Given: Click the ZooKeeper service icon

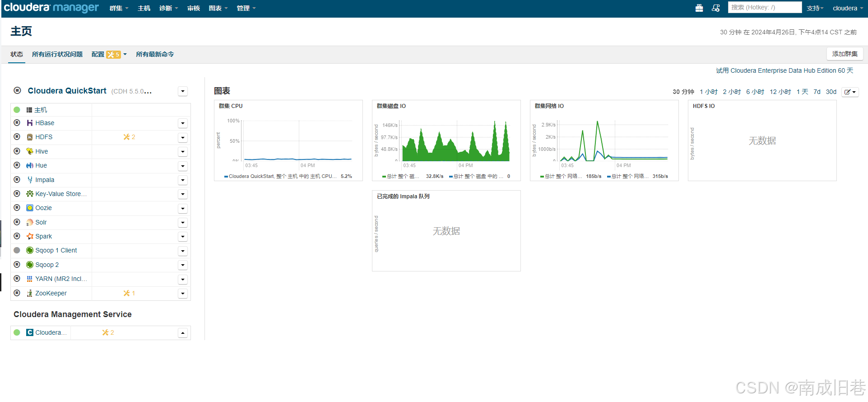Looking at the screenshot, I should 30,293.
